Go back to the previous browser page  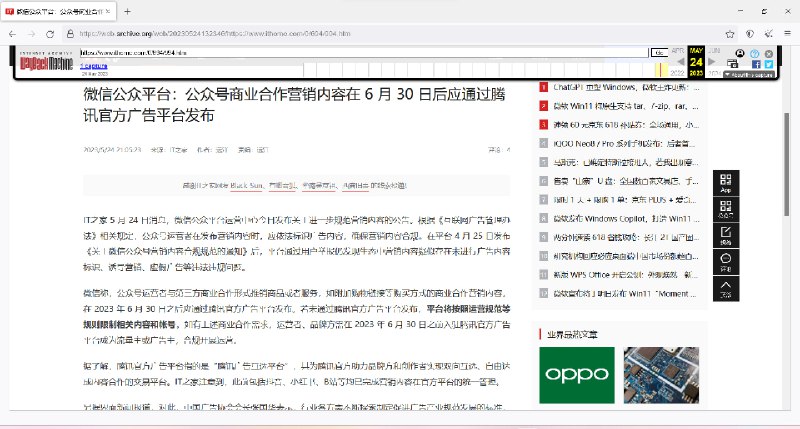click(12, 34)
